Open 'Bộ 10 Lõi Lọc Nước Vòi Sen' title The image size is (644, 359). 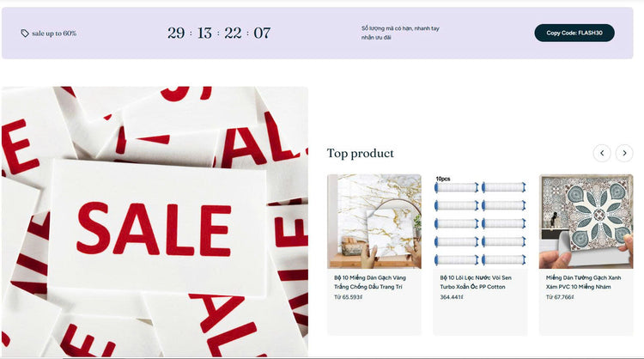pyautogui.click(x=476, y=283)
